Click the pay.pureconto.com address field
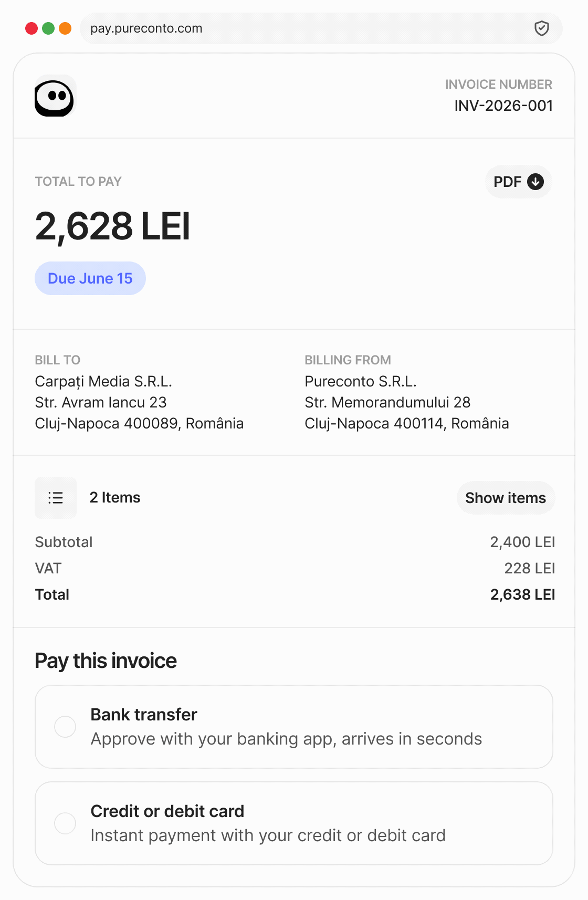The height and width of the screenshot is (900, 588). coord(321,28)
